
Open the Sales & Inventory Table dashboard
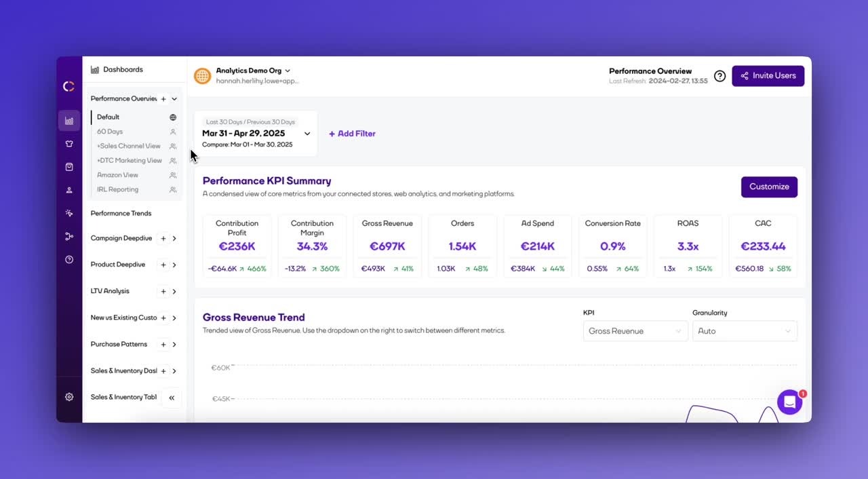[123, 398]
